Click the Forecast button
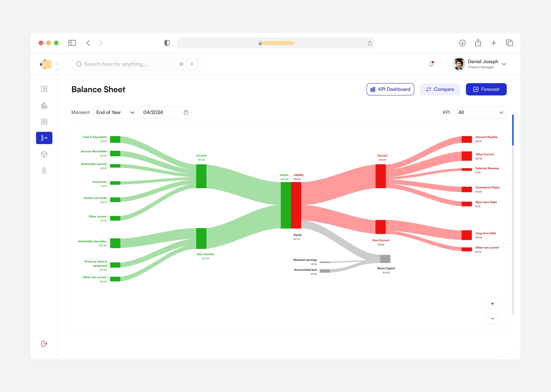Screen dimensions: 551x392 coord(486,89)
